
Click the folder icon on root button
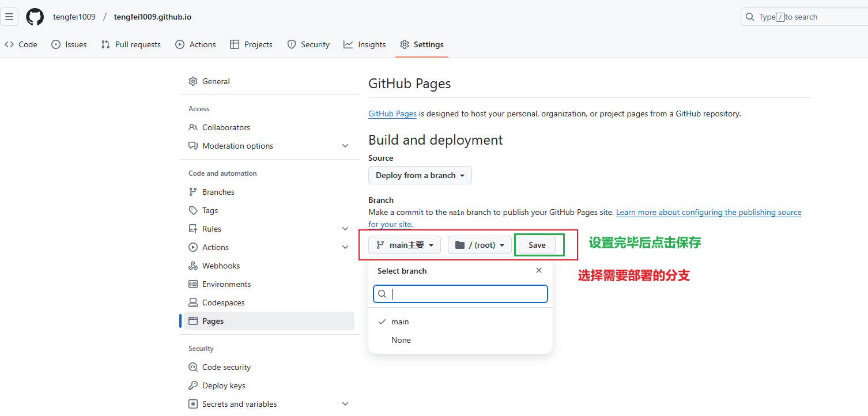click(459, 245)
